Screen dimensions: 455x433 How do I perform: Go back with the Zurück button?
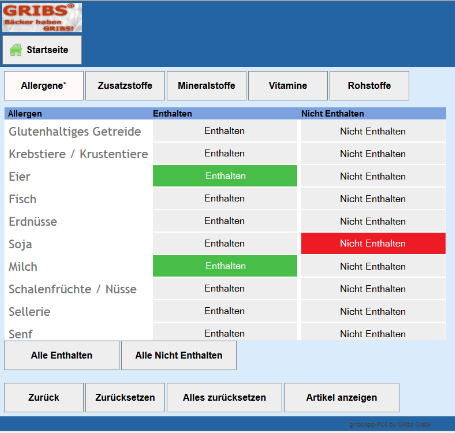[44, 398]
